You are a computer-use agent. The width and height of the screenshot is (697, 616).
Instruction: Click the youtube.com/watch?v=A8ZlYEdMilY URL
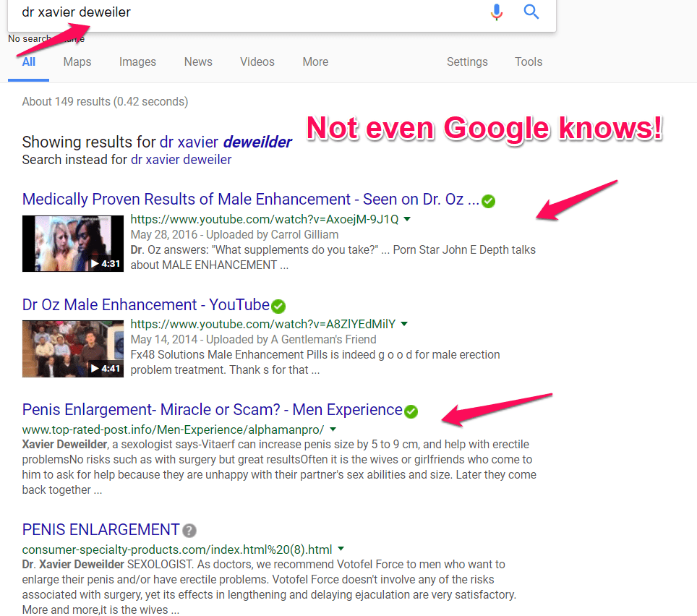point(262,325)
